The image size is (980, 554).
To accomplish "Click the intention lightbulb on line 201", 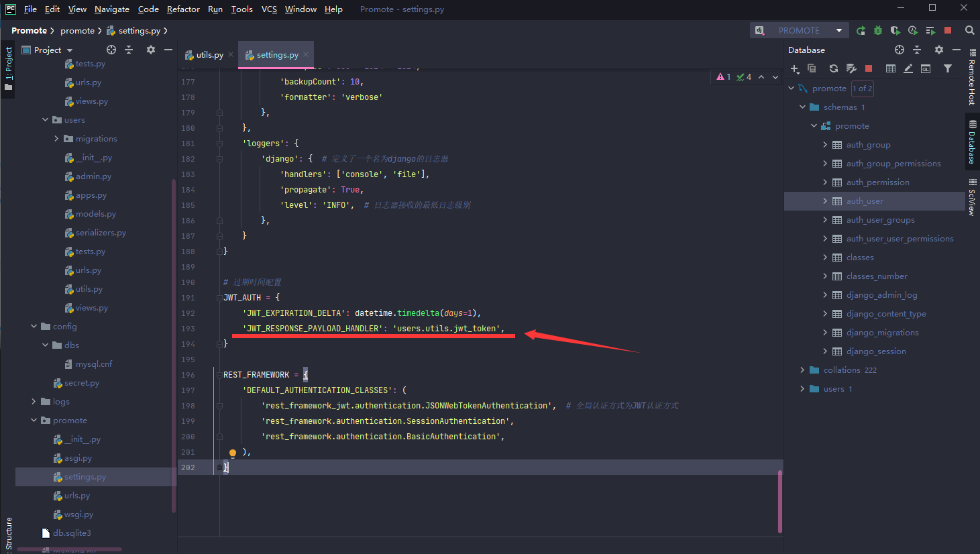I will coord(233,453).
